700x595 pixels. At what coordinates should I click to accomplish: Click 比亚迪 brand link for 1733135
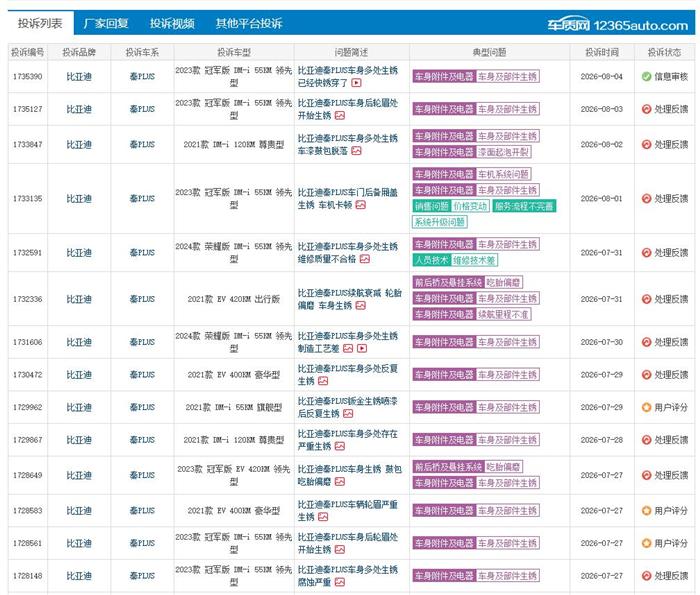pyautogui.click(x=79, y=199)
